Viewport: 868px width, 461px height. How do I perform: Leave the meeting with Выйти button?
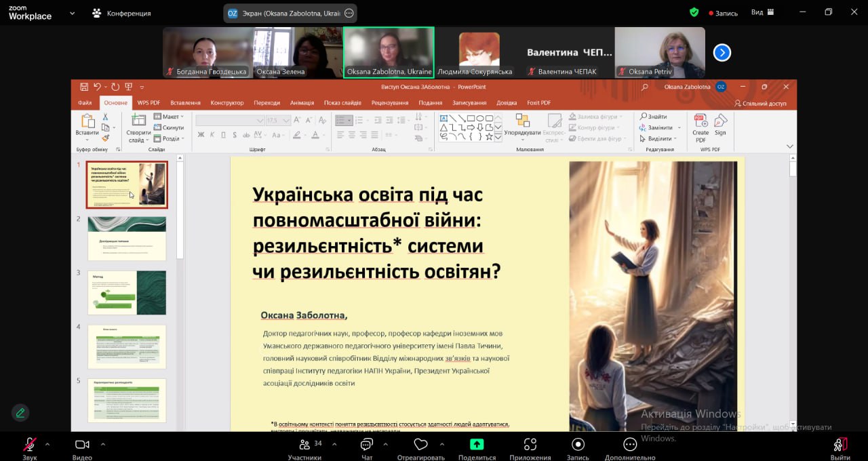point(840,446)
